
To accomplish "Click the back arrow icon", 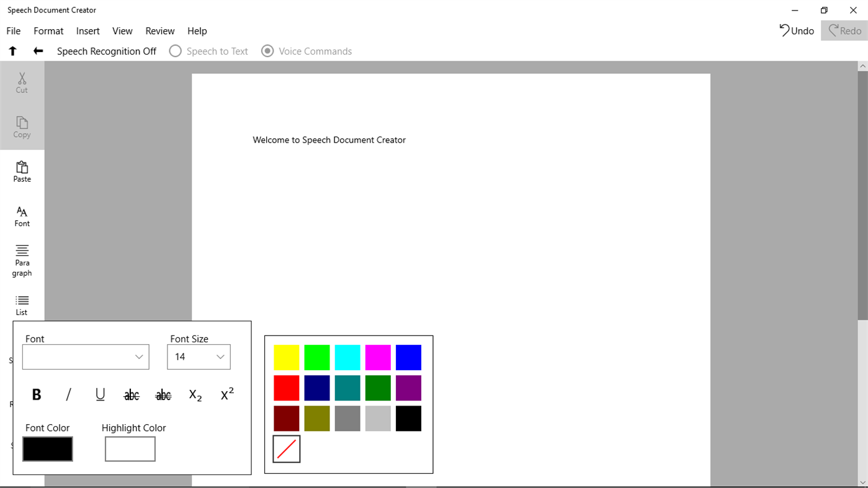I will pos(37,51).
